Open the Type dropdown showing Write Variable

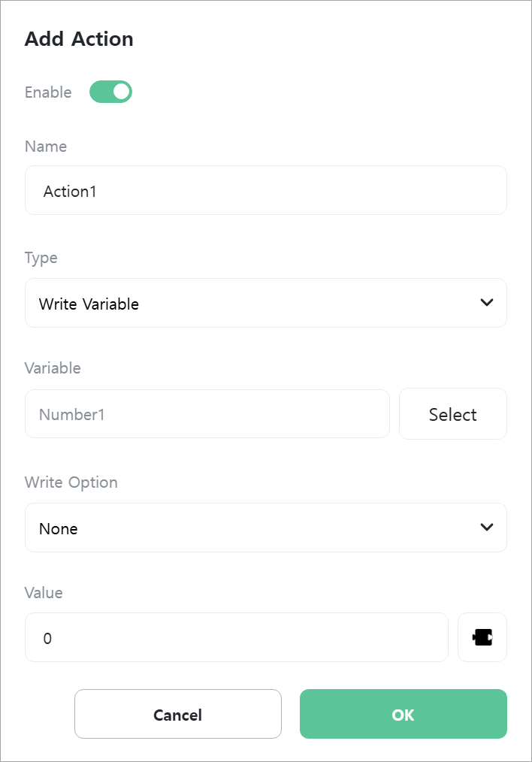click(266, 303)
